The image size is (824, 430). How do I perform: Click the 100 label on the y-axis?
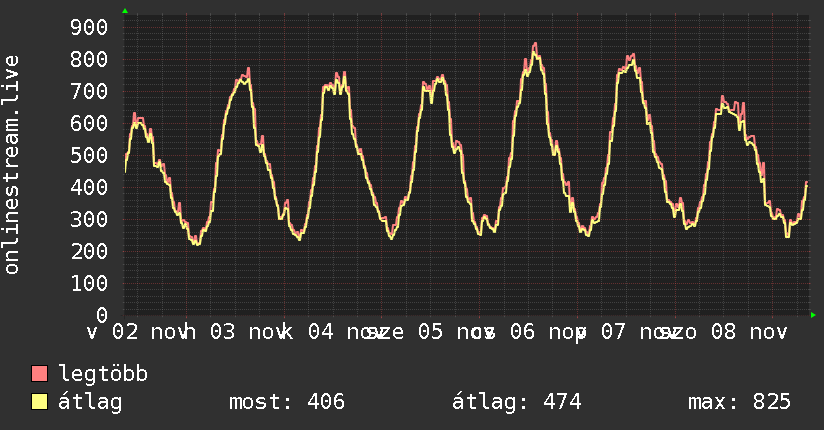coord(89,283)
